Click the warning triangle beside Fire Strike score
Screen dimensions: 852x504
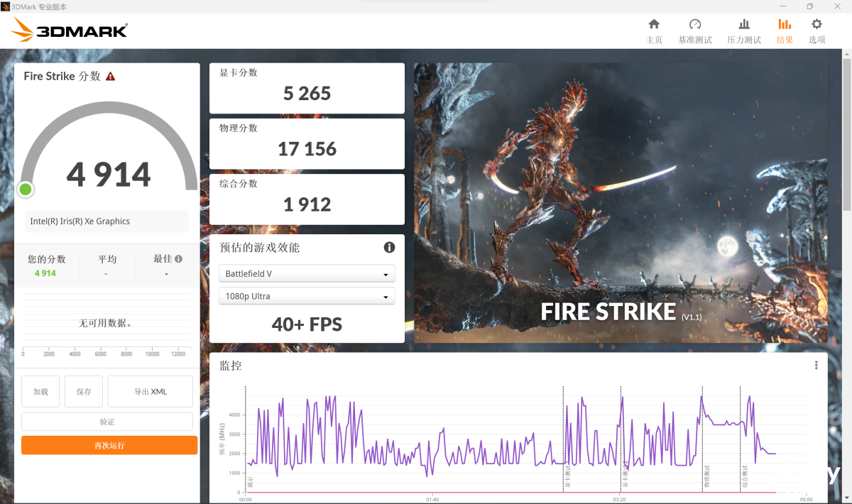point(111,77)
